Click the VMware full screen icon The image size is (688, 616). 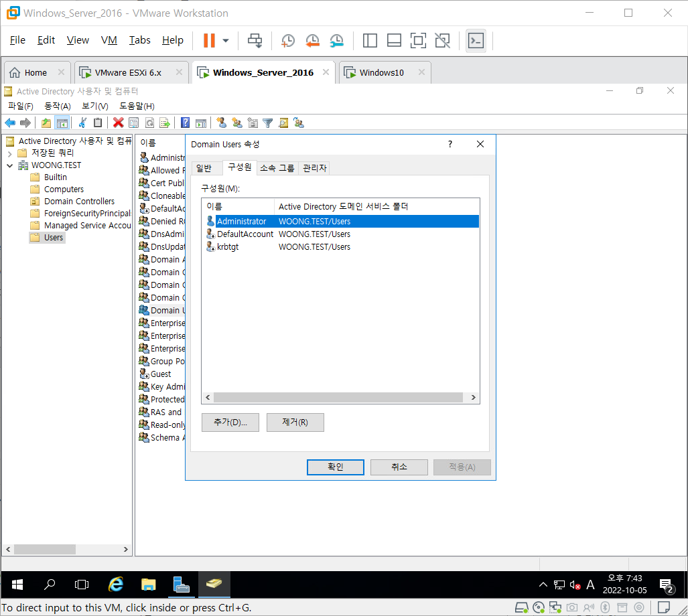pos(418,40)
